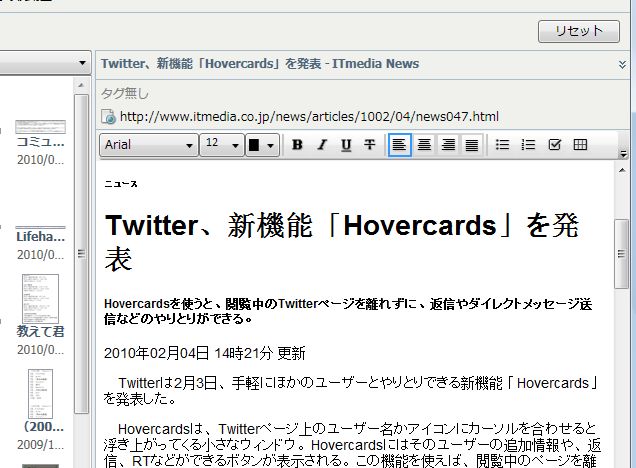Screen dimensions: 636x468
Task: Align text right
Action: 448,145
